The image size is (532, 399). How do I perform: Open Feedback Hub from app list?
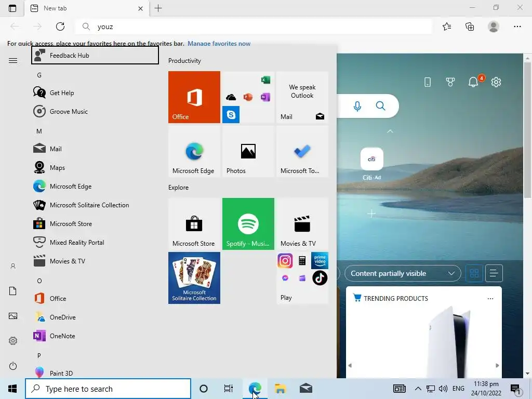coord(95,55)
